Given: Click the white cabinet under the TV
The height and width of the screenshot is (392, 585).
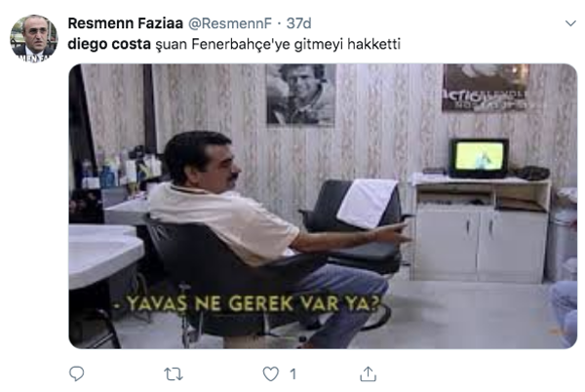Looking at the screenshot, I should tap(480, 229).
